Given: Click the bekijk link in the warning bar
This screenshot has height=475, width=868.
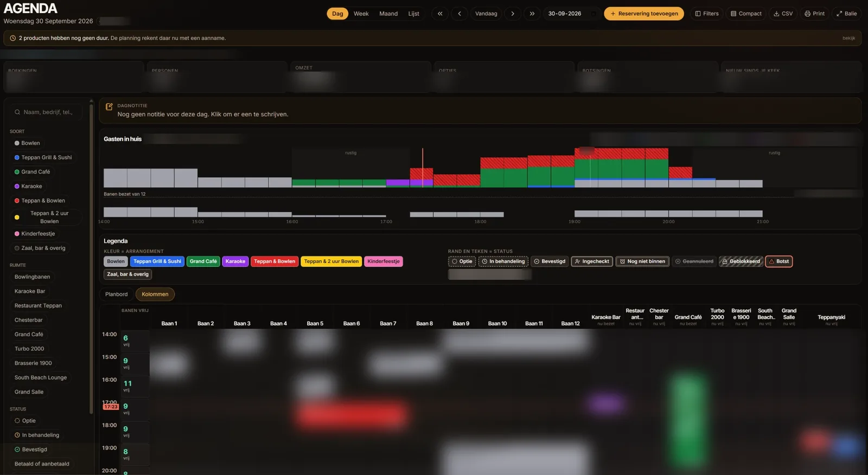Looking at the screenshot, I should pyautogui.click(x=848, y=38).
